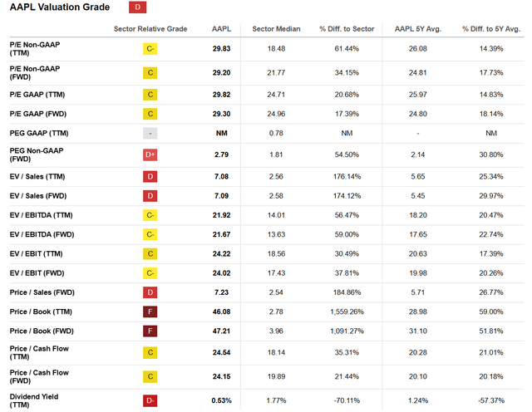Click the F grade badge for Price / Book (FWD)
Image resolution: width=532 pixels, height=412 pixels.
click(x=150, y=331)
